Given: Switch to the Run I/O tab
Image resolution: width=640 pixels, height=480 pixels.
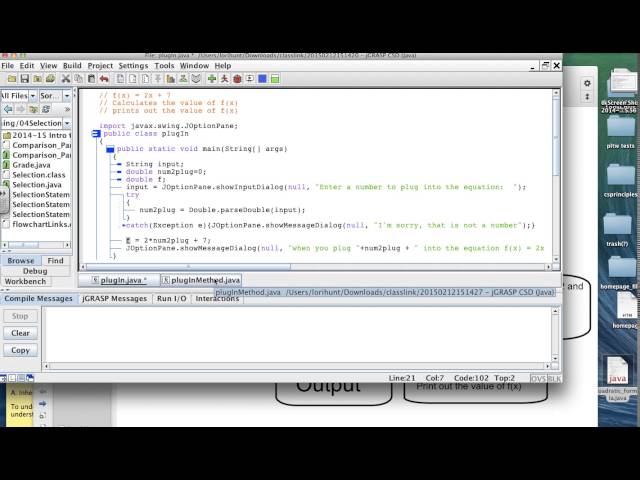Looking at the screenshot, I should (171, 298).
